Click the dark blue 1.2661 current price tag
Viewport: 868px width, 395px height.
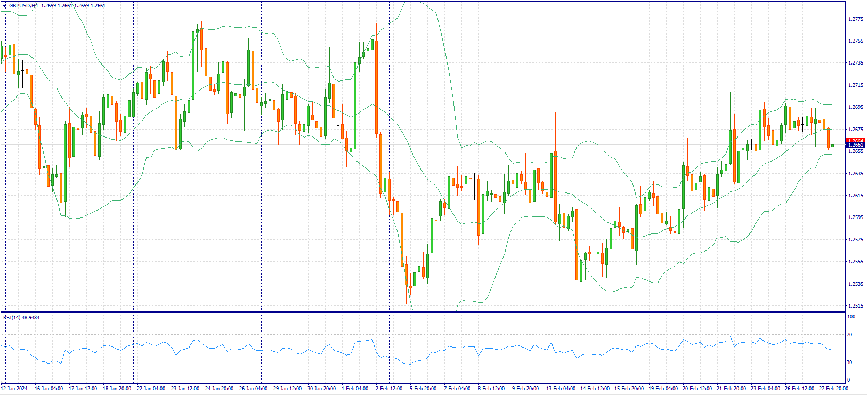tap(855, 145)
